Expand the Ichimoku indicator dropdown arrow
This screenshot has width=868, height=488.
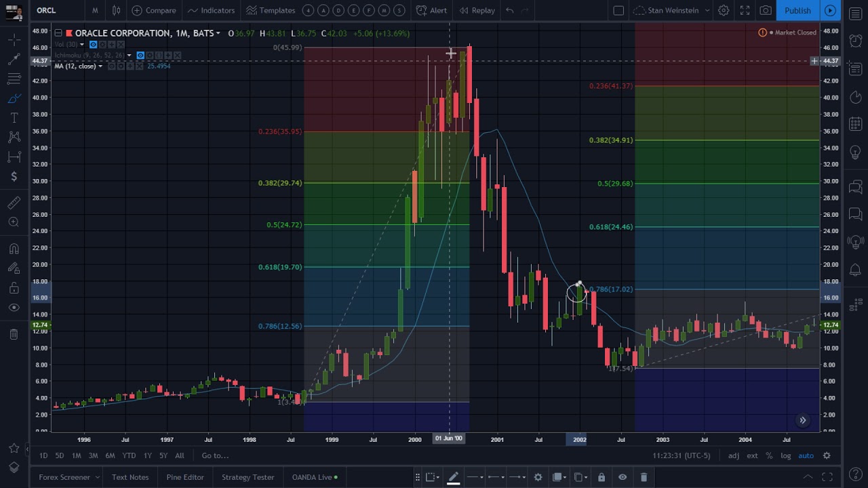tap(129, 55)
